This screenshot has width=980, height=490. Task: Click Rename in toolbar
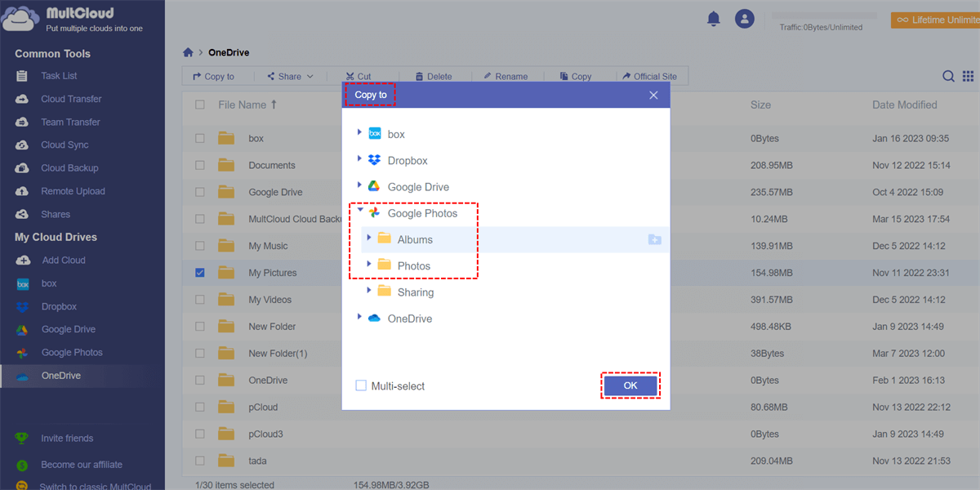[506, 76]
